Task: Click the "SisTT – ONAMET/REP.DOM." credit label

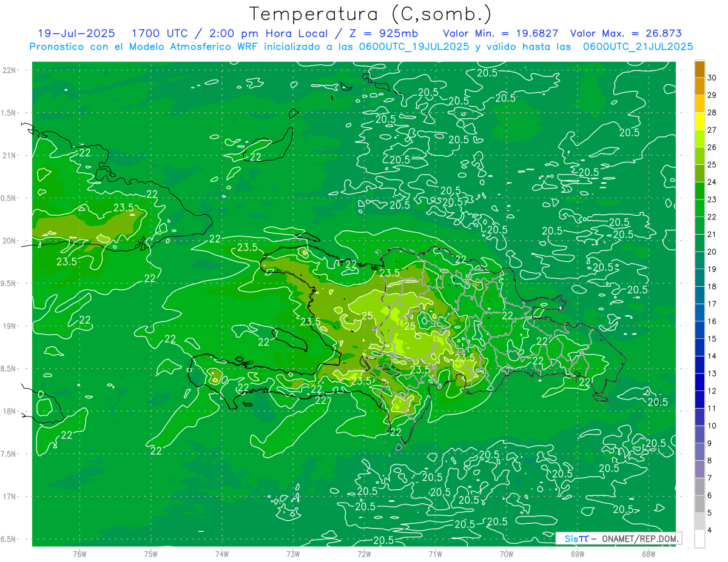Action: point(618,538)
